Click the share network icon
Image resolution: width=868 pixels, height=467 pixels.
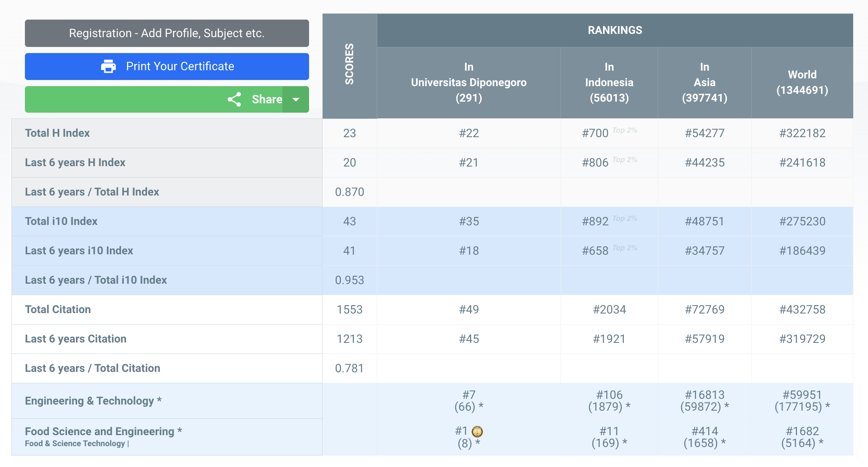[234, 99]
